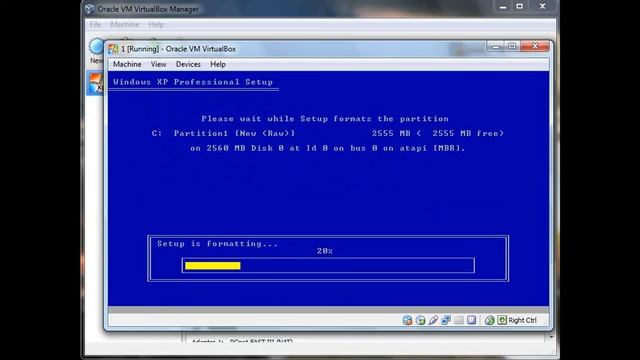Maximize the VirtualBox Manager window
This screenshot has width=640, height=360.
pos(520,7)
